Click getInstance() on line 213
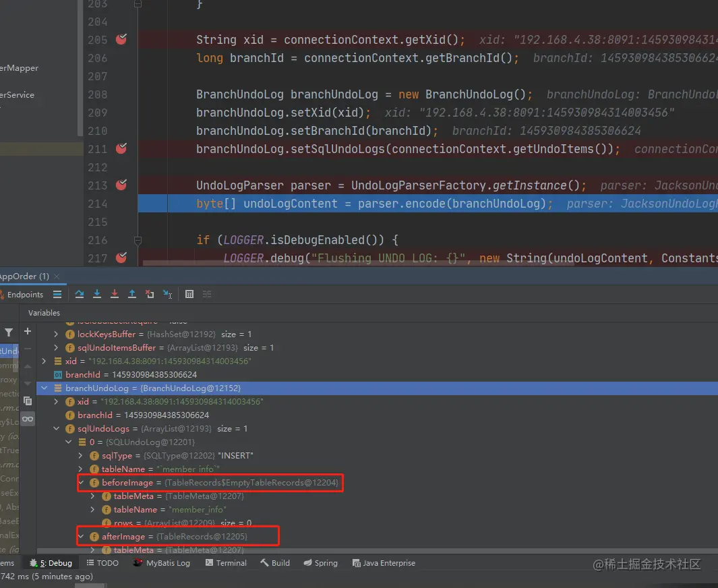Viewport: 718px width, 588px height. pos(536,185)
